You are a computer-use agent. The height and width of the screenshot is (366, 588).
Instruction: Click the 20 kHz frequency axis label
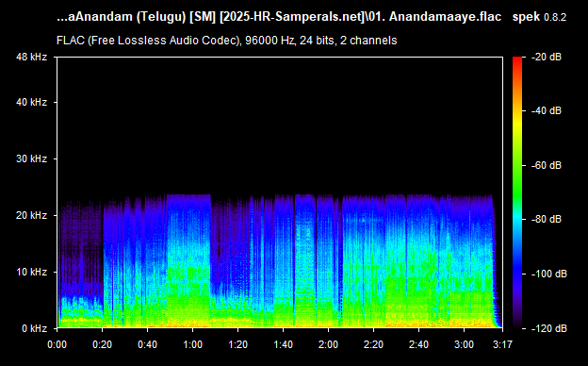[x=31, y=215]
